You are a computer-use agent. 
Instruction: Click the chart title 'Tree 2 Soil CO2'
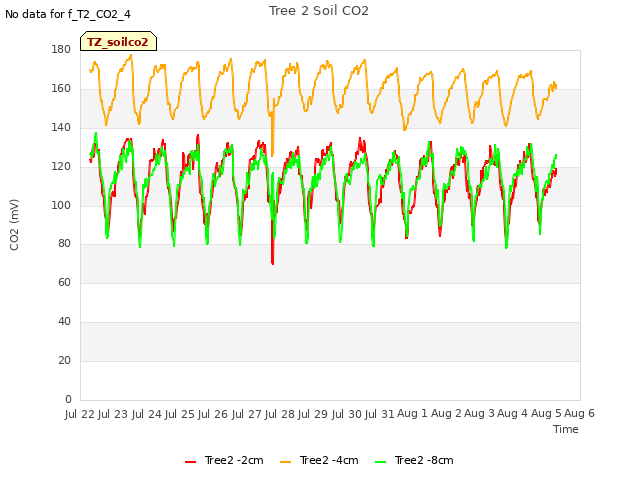[x=319, y=11]
